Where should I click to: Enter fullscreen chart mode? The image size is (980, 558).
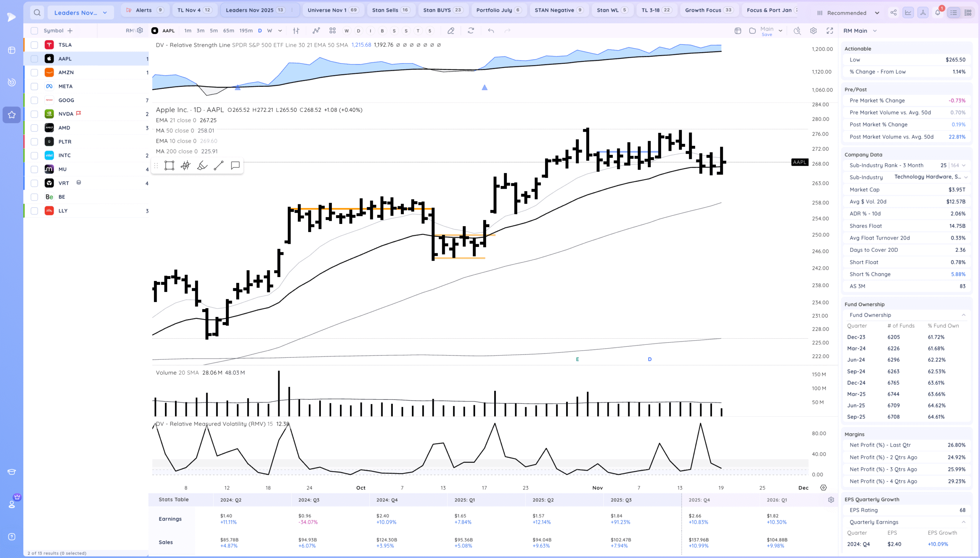point(830,31)
